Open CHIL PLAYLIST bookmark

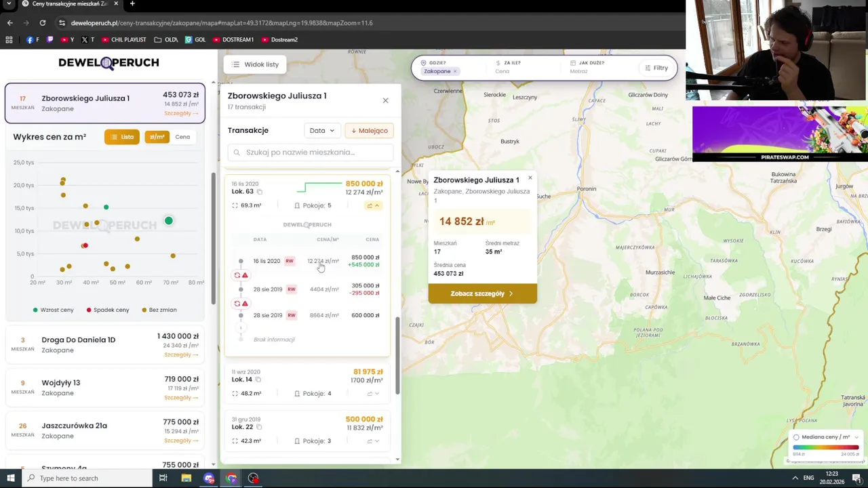(x=123, y=40)
